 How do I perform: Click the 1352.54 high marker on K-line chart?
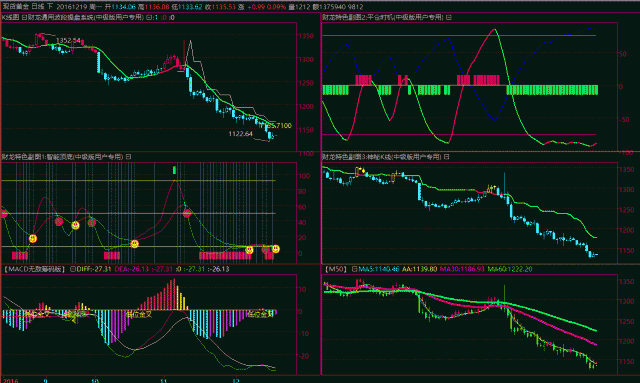coord(69,40)
